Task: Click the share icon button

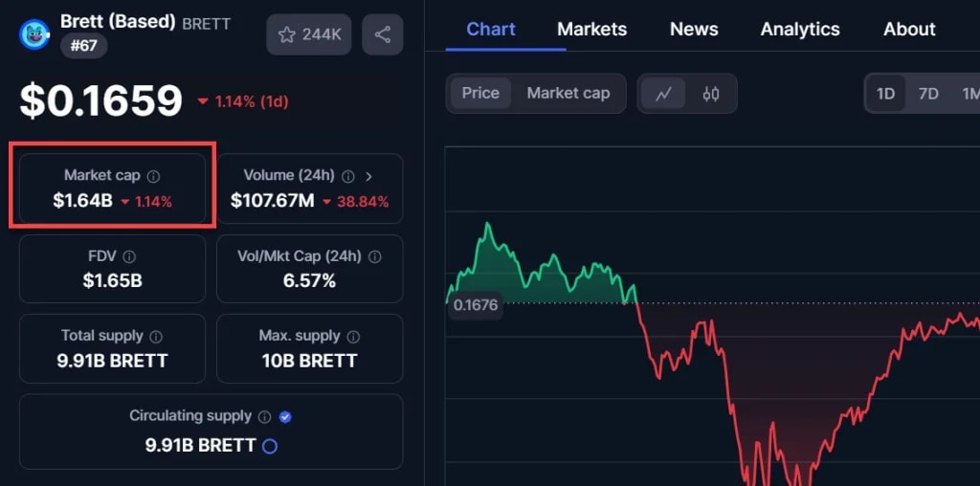Action: click(x=382, y=34)
